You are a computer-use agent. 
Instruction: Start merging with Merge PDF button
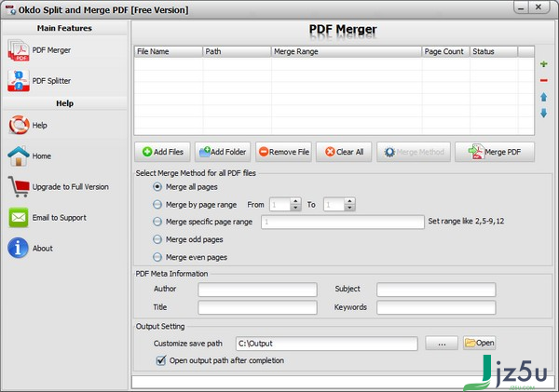(495, 152)
